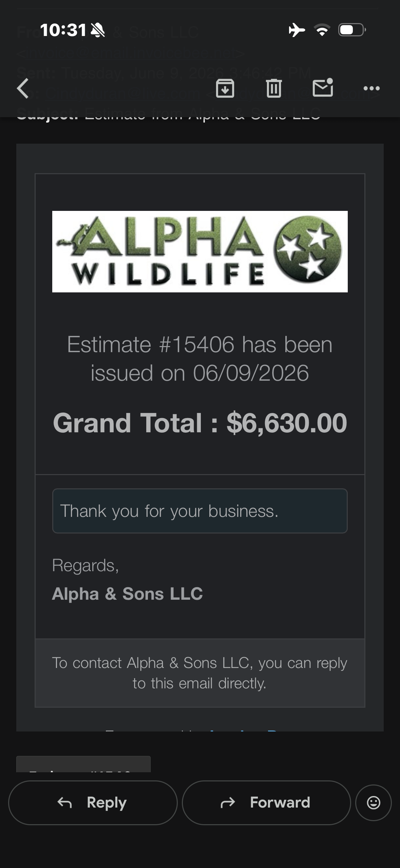Image resolution: width=400 pixels, height=868 pixels.
Task: Open the partially visible attachment chip at bottom
Action: tap(83, 764)
